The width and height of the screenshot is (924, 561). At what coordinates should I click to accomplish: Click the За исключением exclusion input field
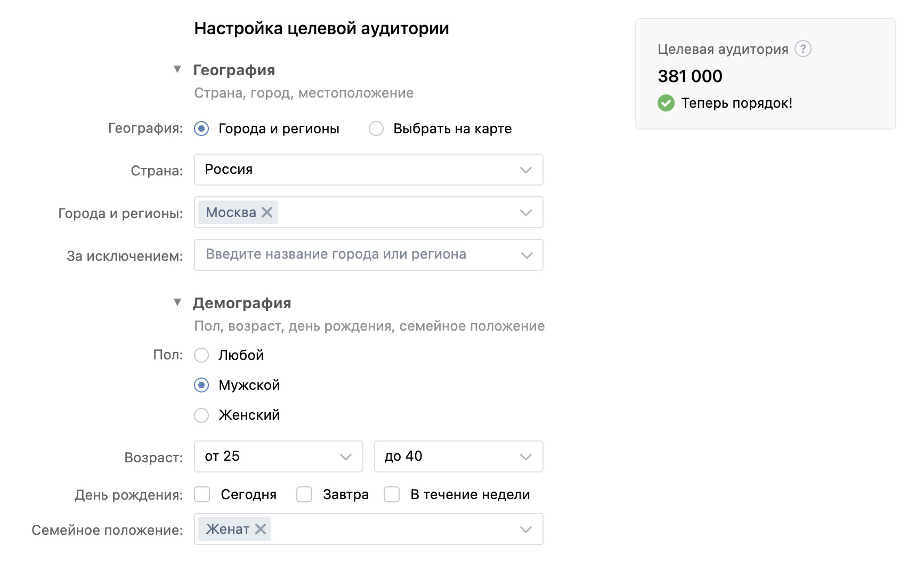[357, 255]
